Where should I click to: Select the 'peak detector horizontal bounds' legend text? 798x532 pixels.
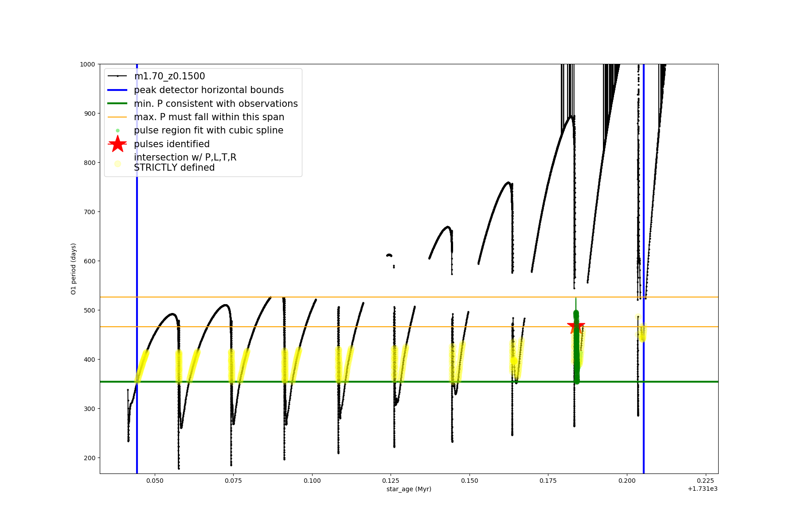[209, 90]
